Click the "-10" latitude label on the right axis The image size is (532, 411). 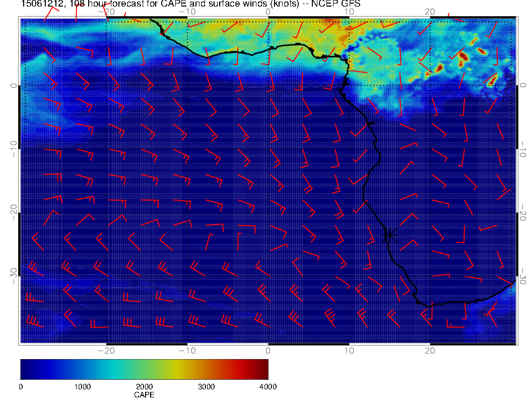pos(523,148)
